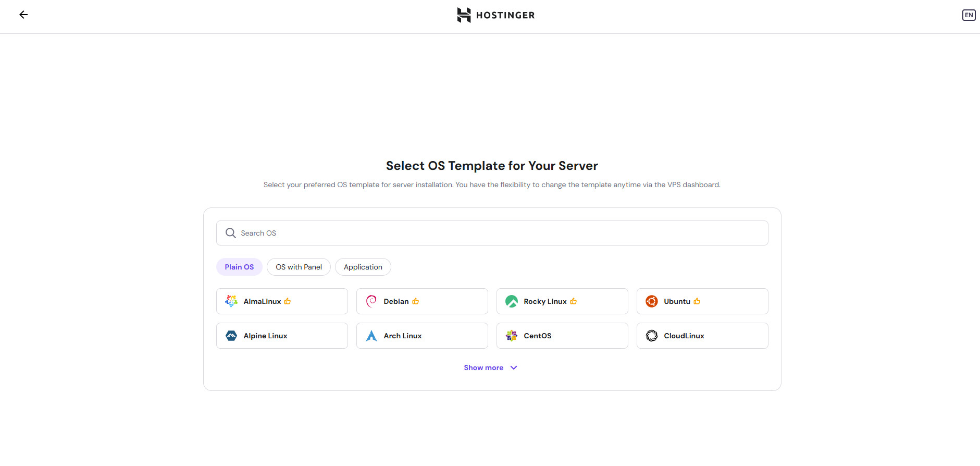Choose the Ubuntu template label
Viewport: 980px width, 466px height.
pyautogui.click(x=677, y=301)
